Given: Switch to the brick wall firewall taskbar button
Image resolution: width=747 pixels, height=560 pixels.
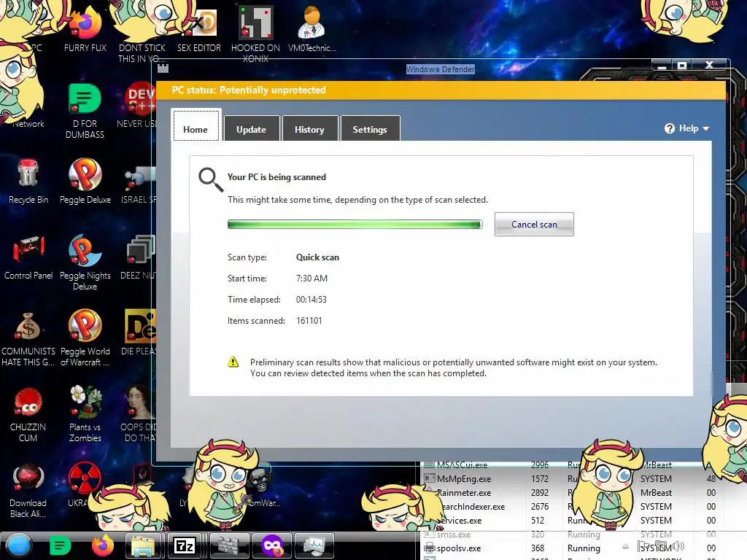Looking at the screenshot, I should click(x=230, y=546).
